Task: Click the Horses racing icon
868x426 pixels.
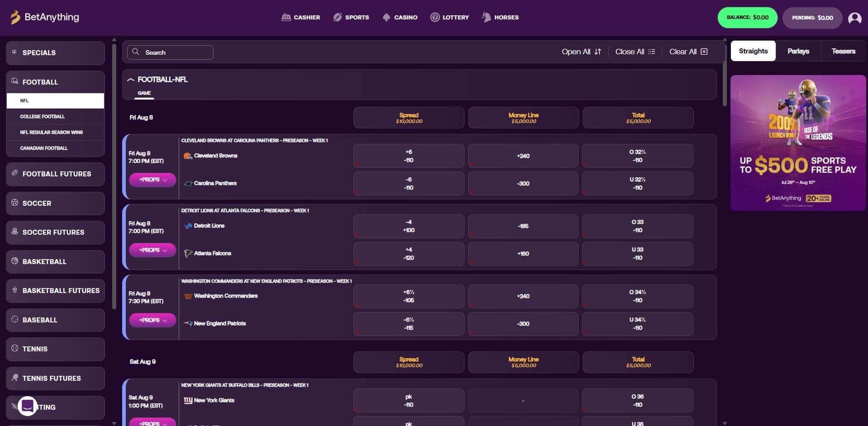Action: (x=486, y=17)
